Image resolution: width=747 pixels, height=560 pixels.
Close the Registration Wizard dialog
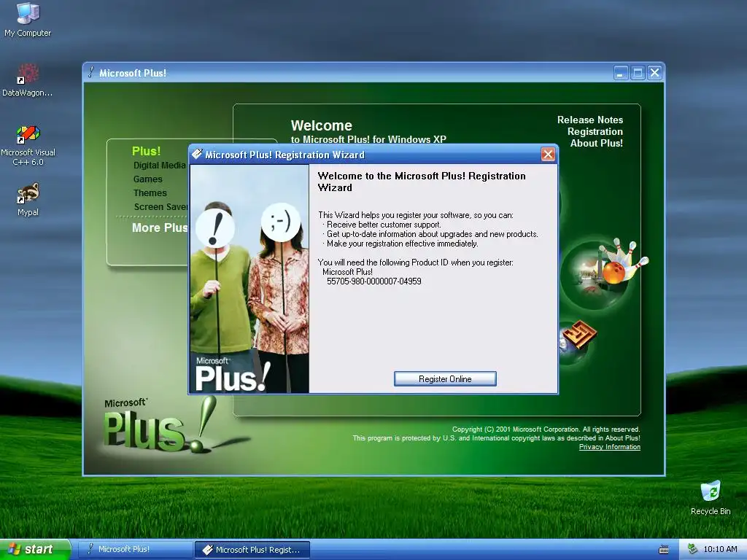point(548,155)
